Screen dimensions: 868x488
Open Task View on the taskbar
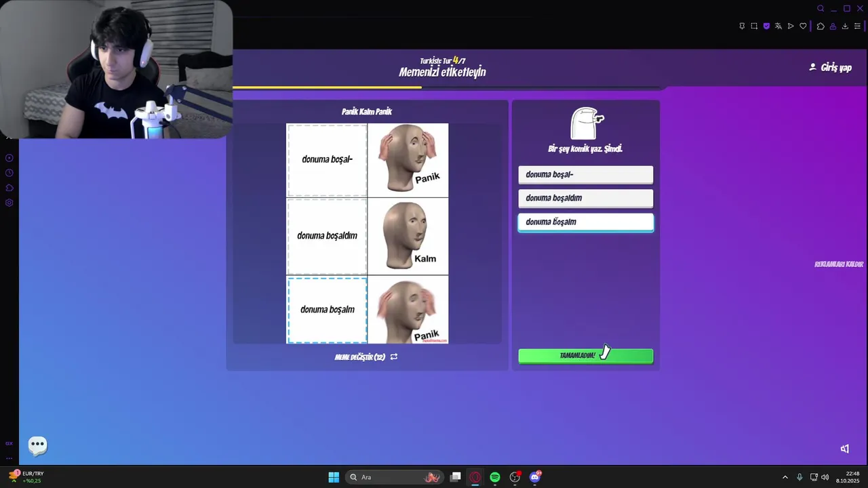coord(456,477)
